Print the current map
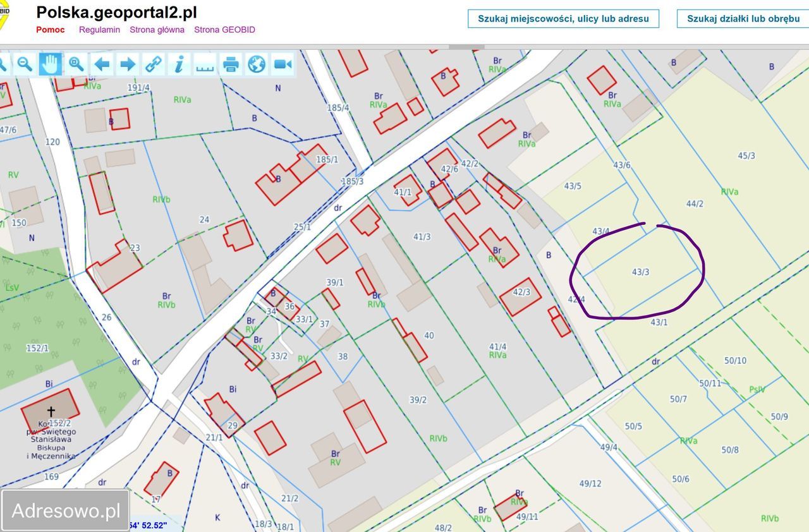This screenshot has height=532, width=809. [231, 64]
